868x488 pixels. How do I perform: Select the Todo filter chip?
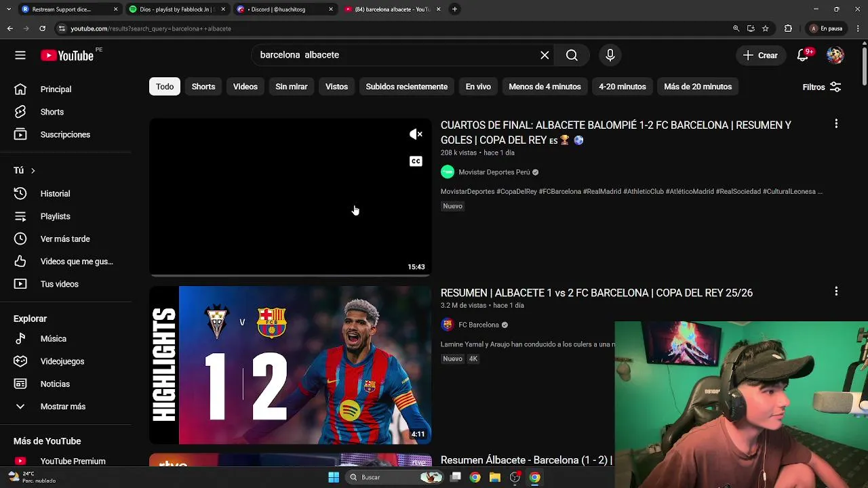165,87
